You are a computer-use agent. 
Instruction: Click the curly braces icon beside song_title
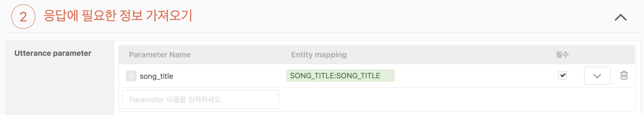click(131, 76)
